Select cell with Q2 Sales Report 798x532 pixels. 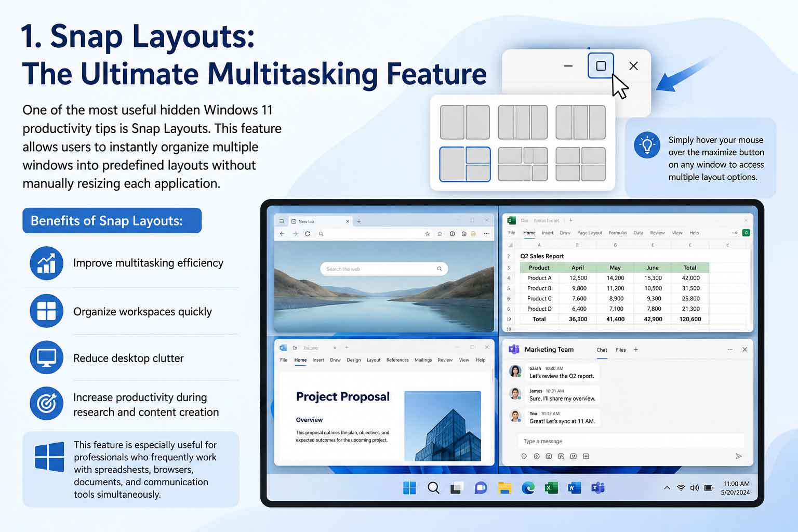(x=542, y=256)
